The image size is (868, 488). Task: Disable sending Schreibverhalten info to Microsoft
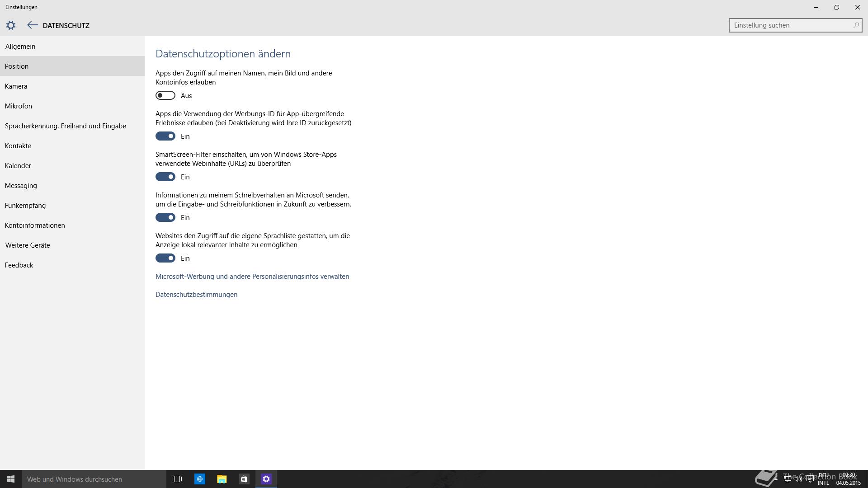pos(165,217)
